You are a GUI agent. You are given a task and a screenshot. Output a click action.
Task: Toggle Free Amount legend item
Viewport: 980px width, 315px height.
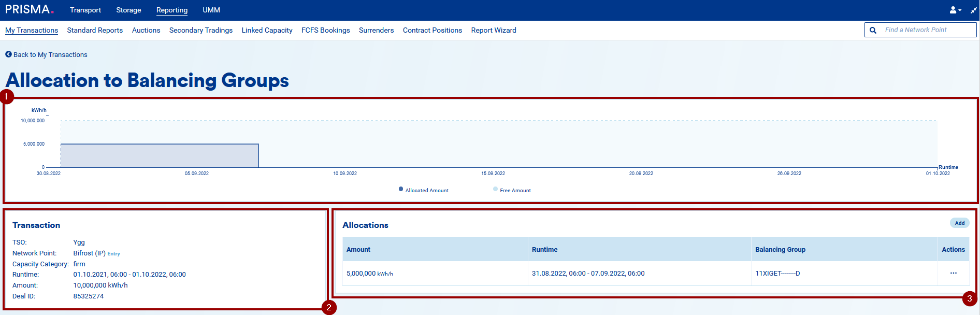click(x=512, y=190)
